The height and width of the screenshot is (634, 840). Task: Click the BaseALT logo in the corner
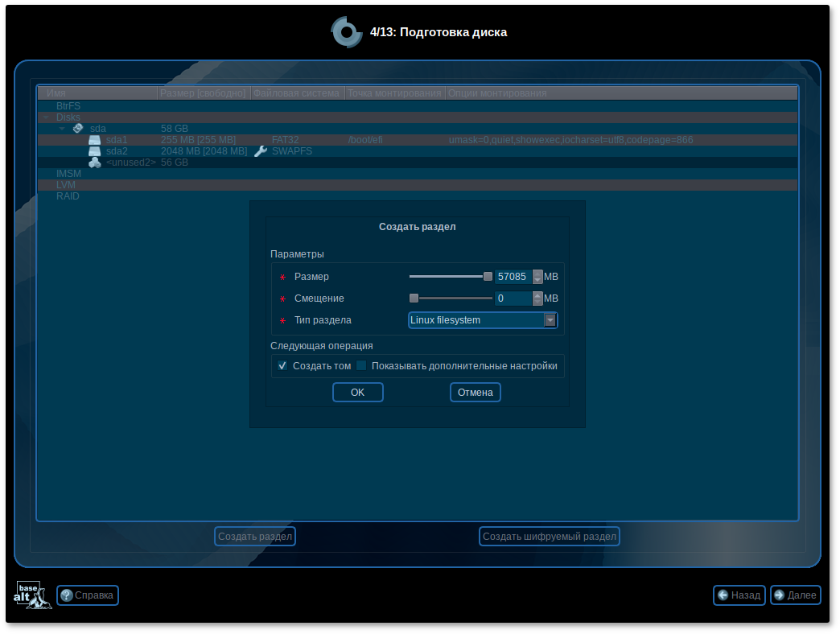33,595
